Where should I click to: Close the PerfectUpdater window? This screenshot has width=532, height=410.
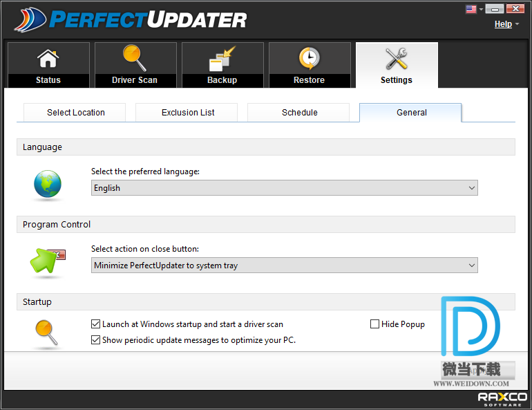[515, 8]
